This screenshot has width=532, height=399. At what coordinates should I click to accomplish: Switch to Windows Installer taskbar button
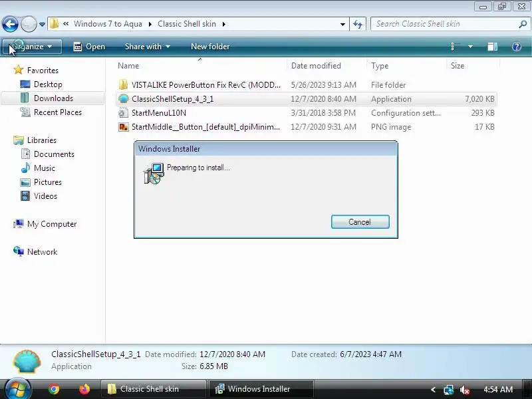coord(261,389)
